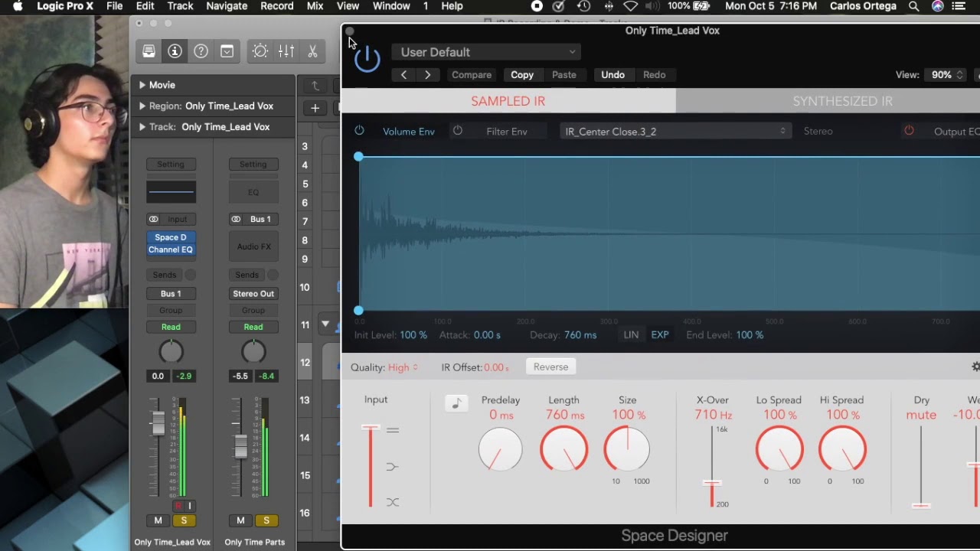Click the Apple menu logo

[18, 6]
